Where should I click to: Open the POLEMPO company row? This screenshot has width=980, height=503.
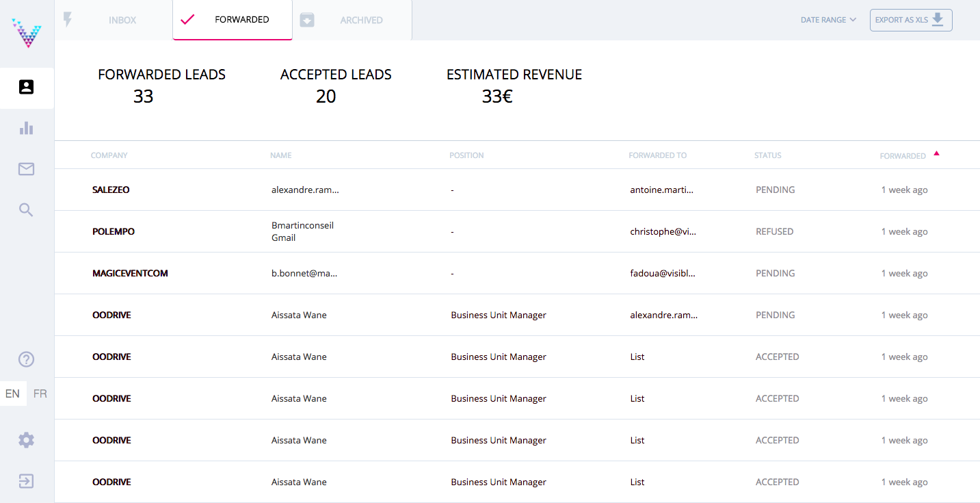point(114,231)
